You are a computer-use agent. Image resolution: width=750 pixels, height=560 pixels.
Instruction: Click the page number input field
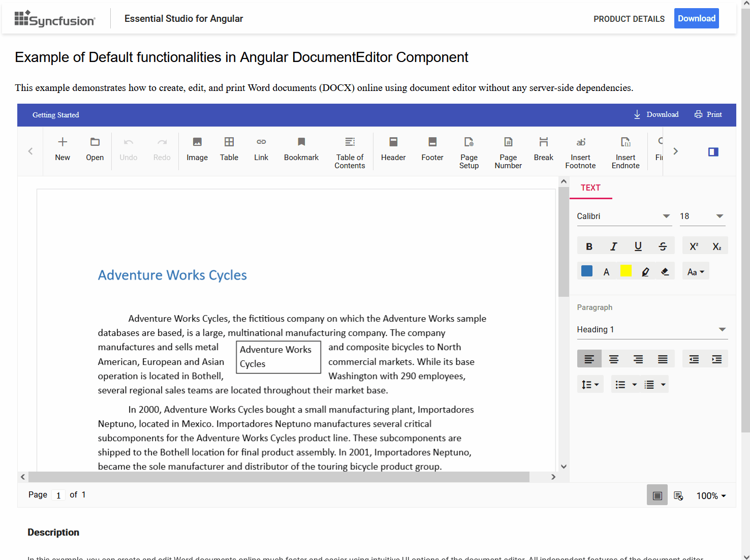coord(58,495)
